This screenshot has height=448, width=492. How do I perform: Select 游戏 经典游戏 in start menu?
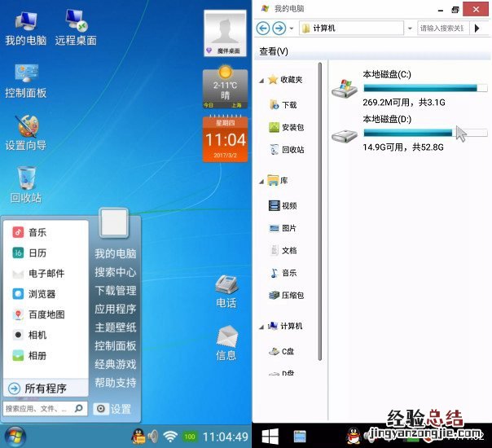pos(115,364)
